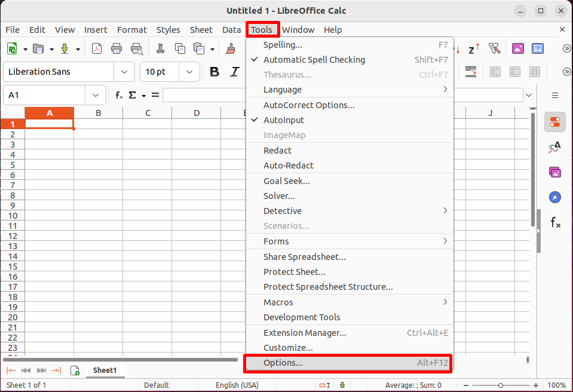573x392 pixels.
Task: Open the Solver entry
Action: tap(350, 196)
